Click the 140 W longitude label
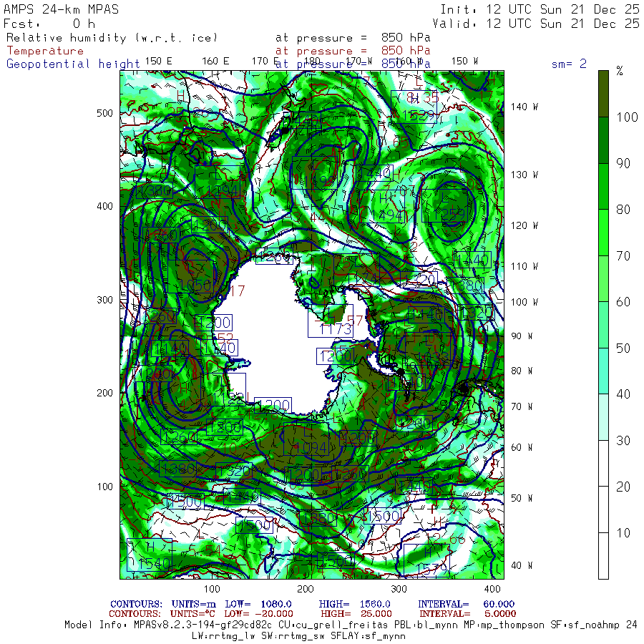The width and height of the screenshot is (644, 644). [x=524, y=107]
